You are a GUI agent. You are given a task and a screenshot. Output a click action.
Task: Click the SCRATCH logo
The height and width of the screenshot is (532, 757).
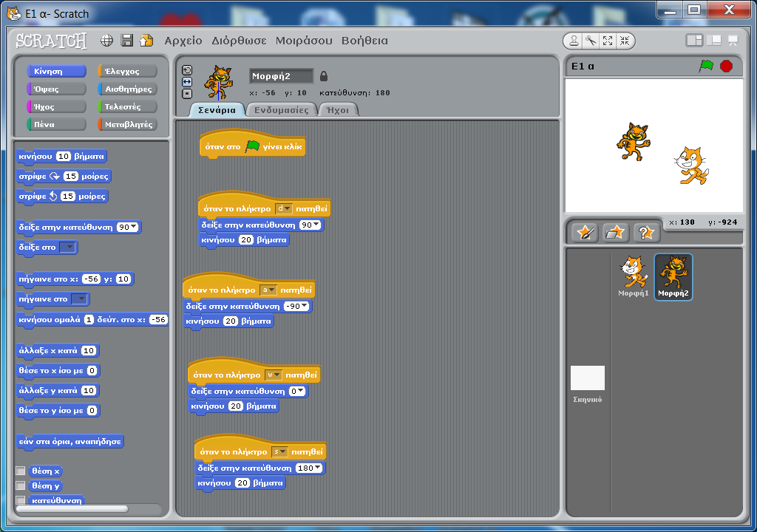point(51,41)
